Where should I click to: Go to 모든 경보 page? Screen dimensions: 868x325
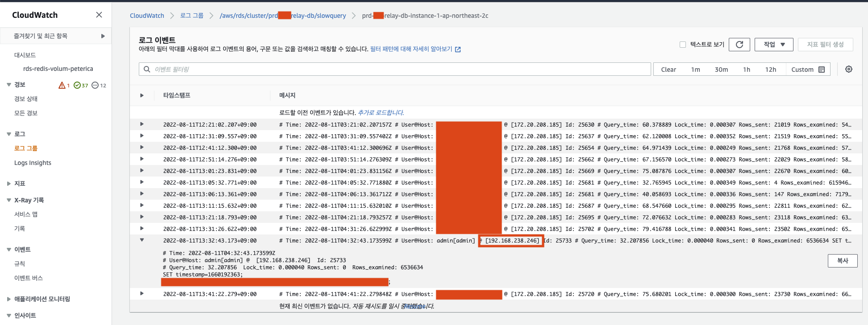(26, 113)
